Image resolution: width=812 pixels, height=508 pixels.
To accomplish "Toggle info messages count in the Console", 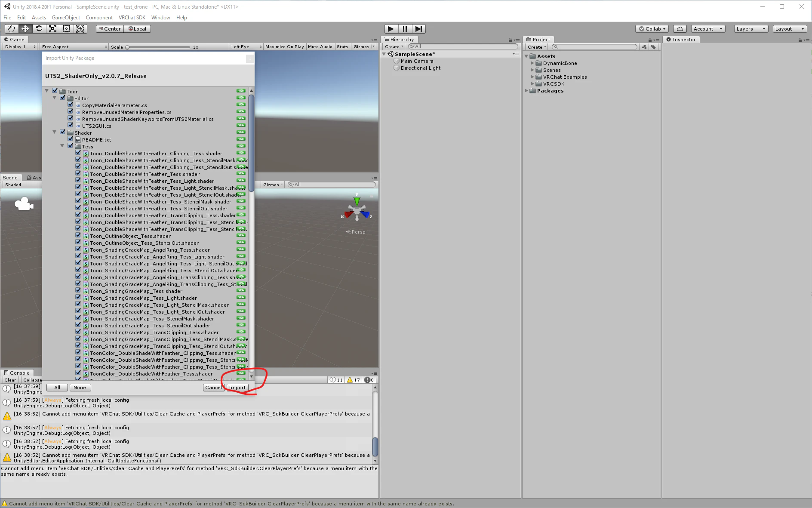I will [x=336, y=380].
